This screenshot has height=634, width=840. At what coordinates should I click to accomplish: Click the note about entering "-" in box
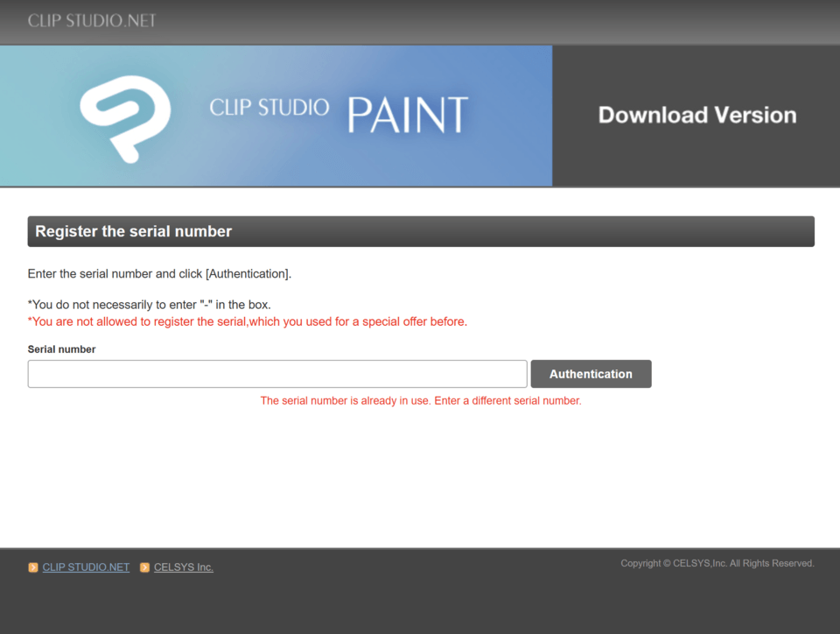point(150,305)
